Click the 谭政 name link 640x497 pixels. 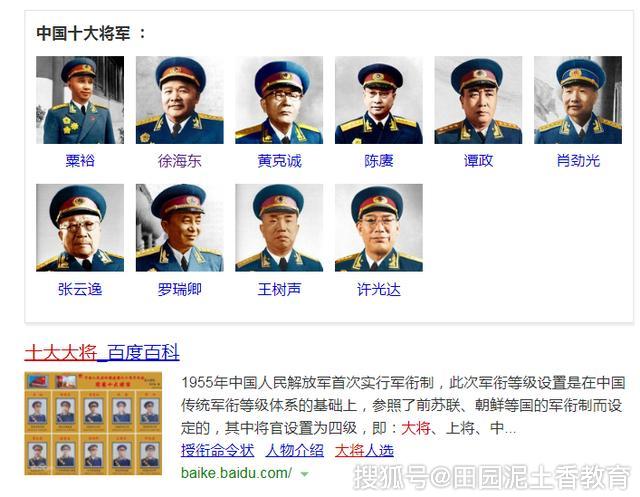(478, 160)
